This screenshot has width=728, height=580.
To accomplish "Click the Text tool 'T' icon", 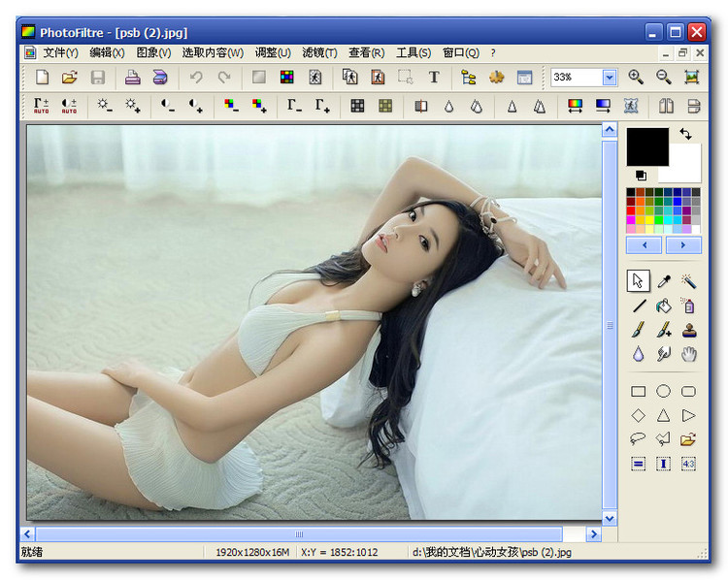I will click(434, 78).
